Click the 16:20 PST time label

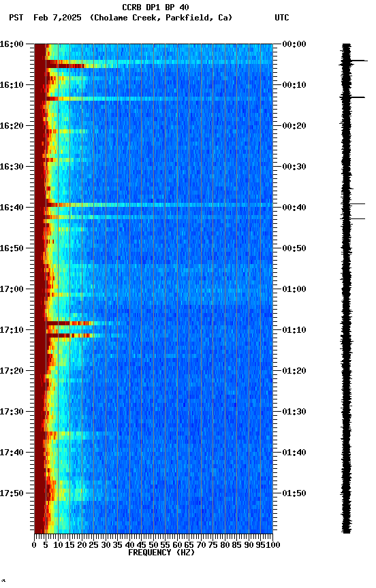click(x=12, y=126)
